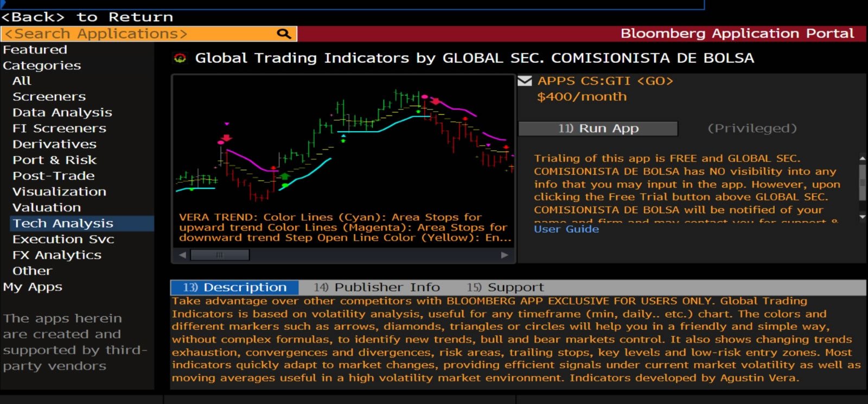Open the Data Analysis category
868x404 pixels.
click(62, 112)
